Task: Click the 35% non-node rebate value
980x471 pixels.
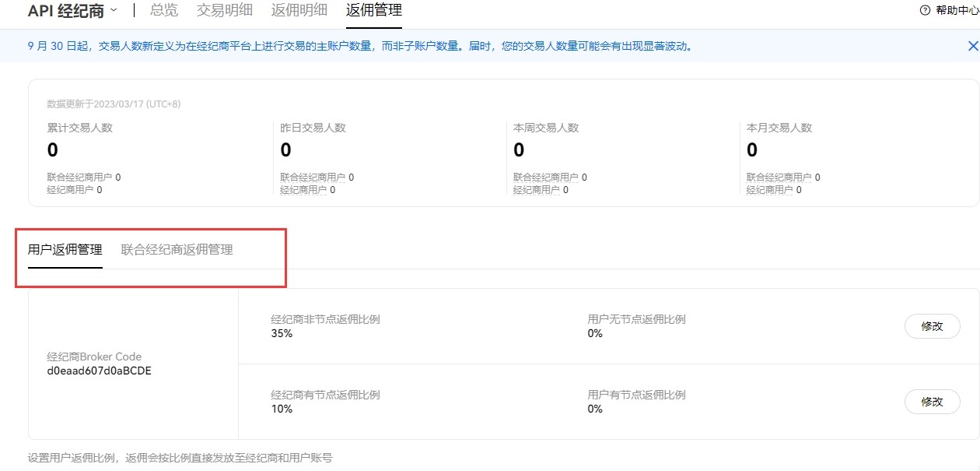Action: pyautogui.click(x=282, y=333)
